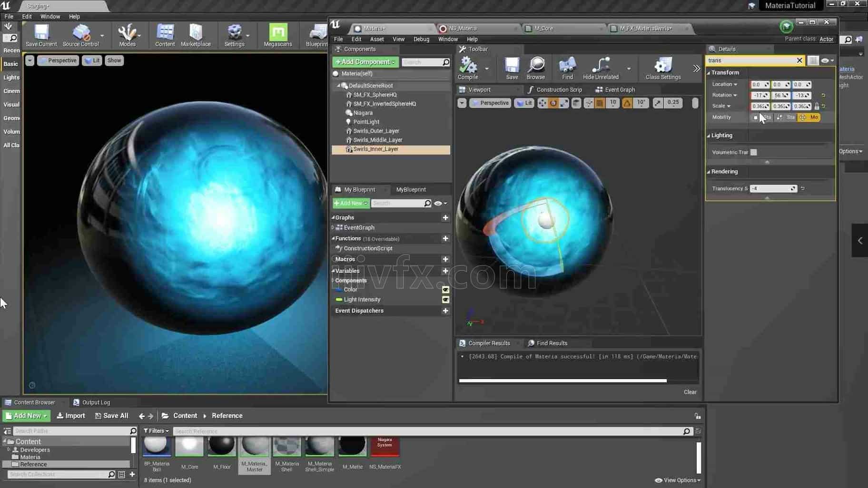Click Import in Content Browser
Image resolution: width=868 pixels, height=488 pixels.
pos(70,416)
